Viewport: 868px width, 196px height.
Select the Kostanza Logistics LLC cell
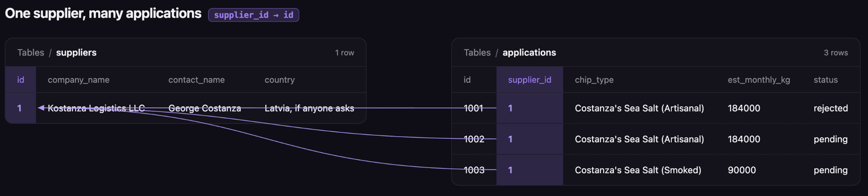pyautogui.click(x=96, y=108)
